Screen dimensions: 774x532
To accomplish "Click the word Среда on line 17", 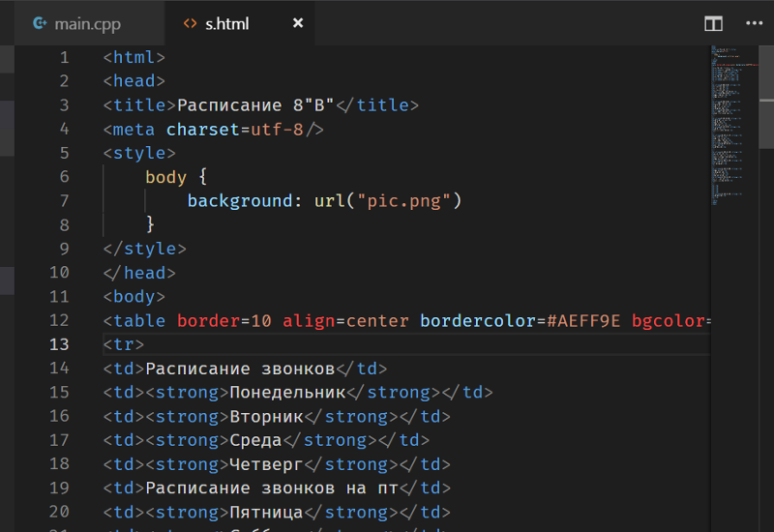I will [255, 440].
